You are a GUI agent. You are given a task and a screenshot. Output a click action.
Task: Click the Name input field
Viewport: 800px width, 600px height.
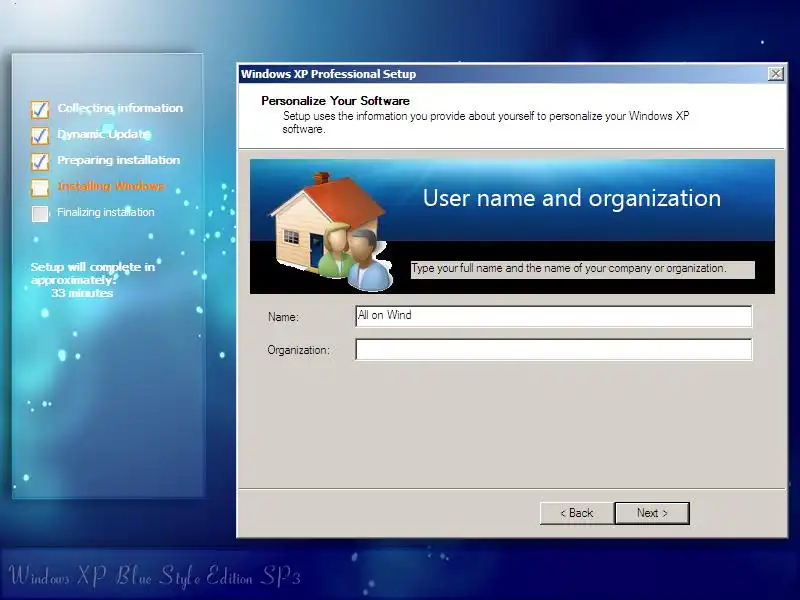point(554,316)
